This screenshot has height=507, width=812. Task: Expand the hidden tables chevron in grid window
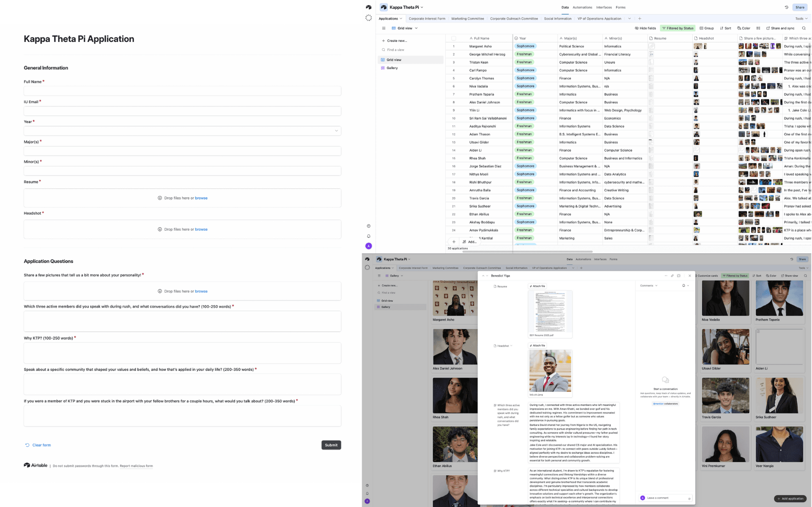click(629, 19)
